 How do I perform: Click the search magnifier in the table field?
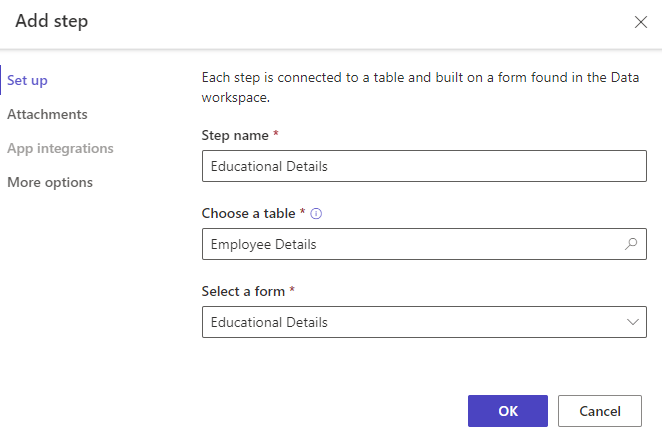631,243
